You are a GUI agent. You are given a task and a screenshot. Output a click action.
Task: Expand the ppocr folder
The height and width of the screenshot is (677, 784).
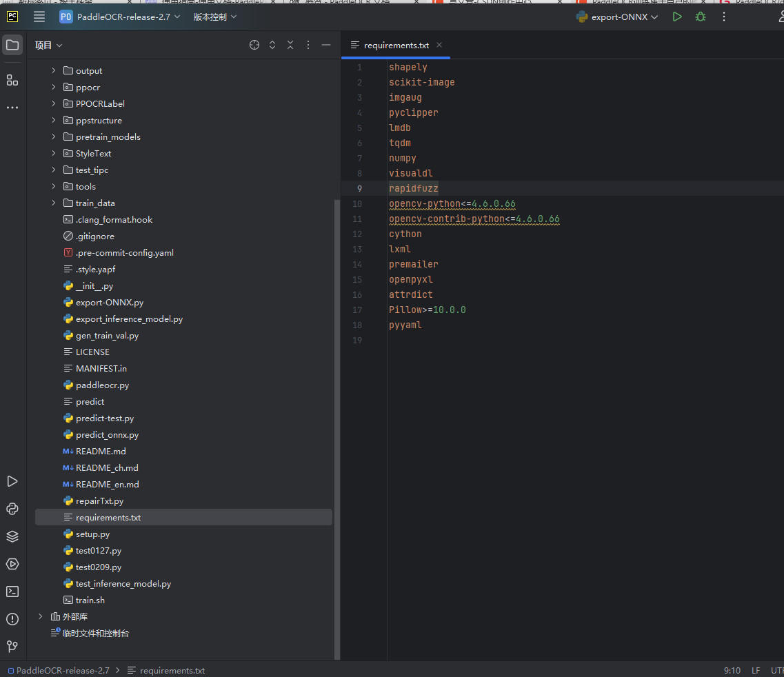click(54, 87)
